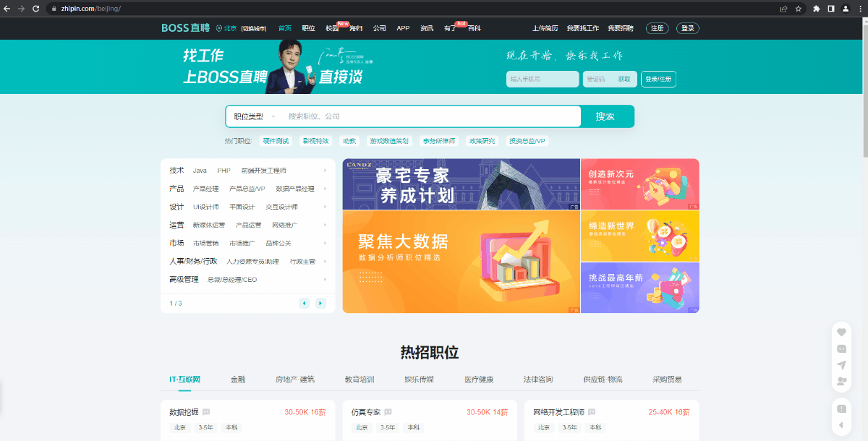
Task: Click chat icon next to 网络开发工程师
Action: [x=592, y=412]
